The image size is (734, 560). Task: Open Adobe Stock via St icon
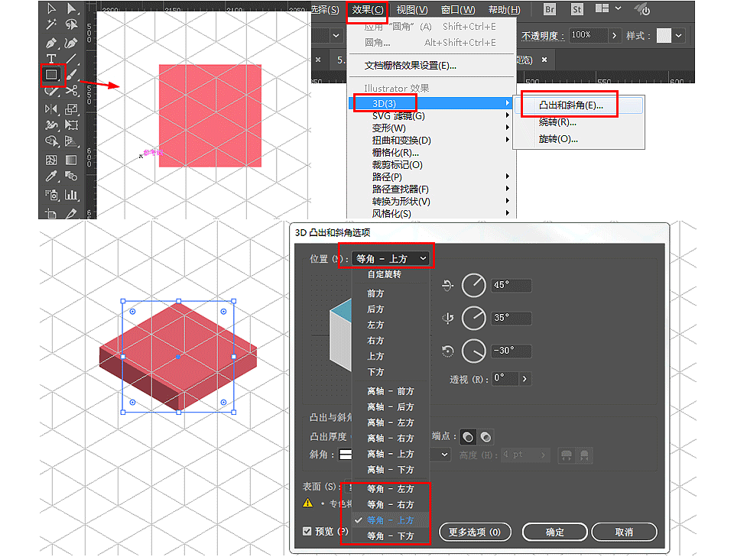[x=577, y=9]
